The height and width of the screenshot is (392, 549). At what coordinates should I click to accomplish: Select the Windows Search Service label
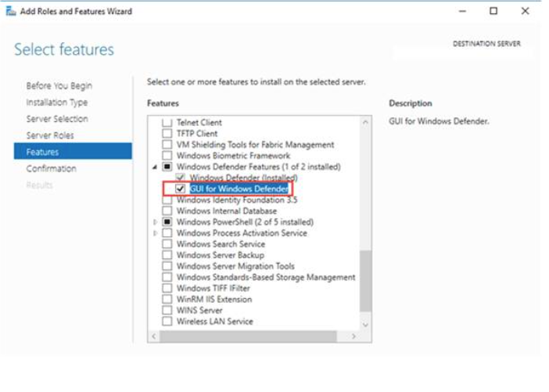pos(221,244)
